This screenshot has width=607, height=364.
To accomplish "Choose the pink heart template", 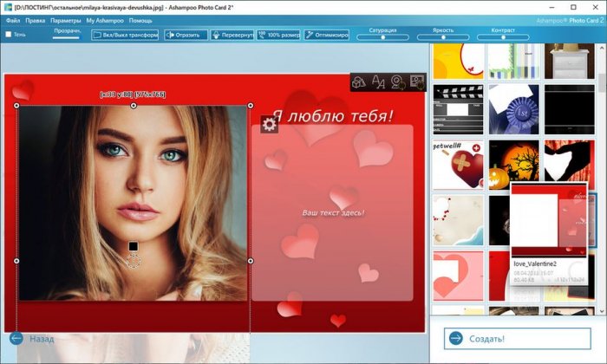I will point(458,276).
